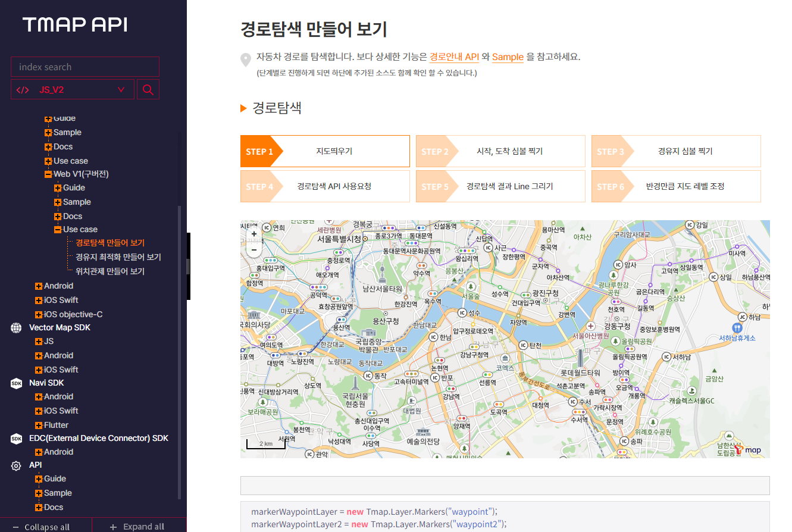Click the Vector Map SDK heading
792x532 pixels.
coord(60,328)
